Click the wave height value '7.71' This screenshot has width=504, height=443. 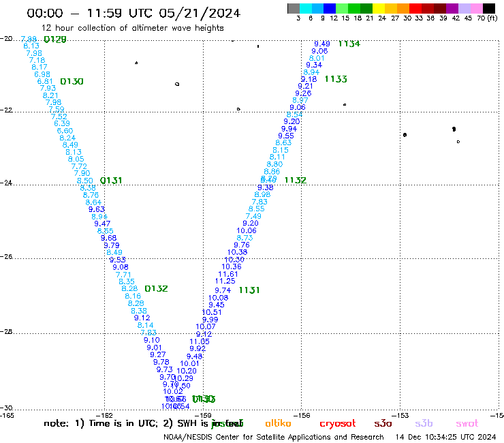[x=123, y=275]
